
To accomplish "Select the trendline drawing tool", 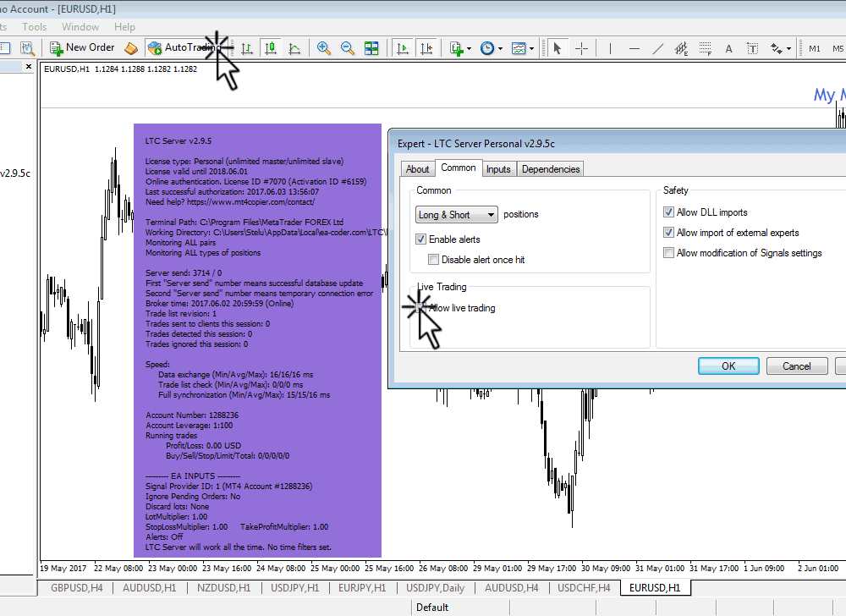I will [657, 48].
